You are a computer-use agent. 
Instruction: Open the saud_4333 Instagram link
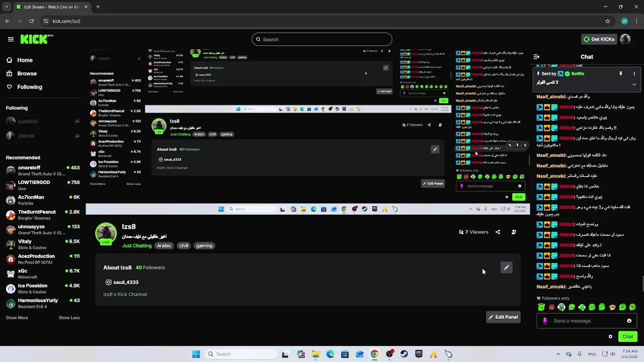pos(122,283)
